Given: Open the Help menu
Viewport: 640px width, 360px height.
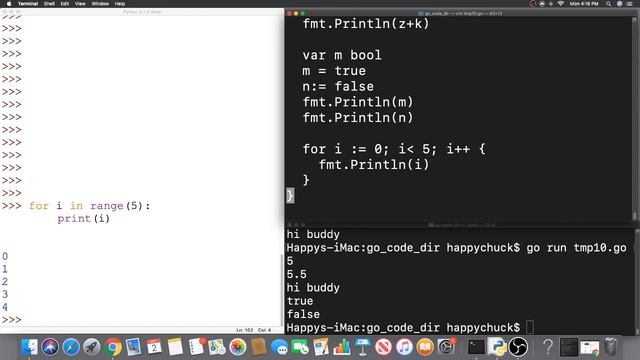Looking at the screenshot, I should click(120, 4).
